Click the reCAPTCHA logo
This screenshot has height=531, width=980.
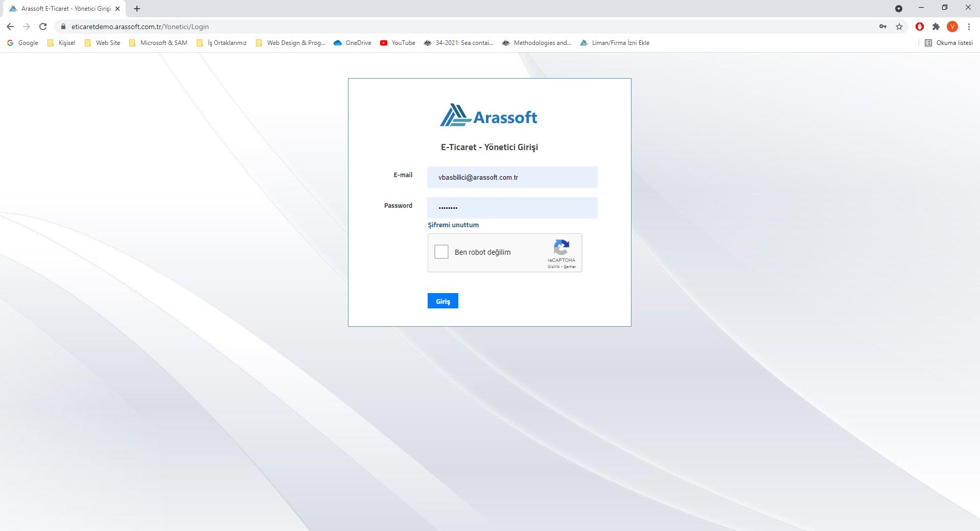point(562,247)
